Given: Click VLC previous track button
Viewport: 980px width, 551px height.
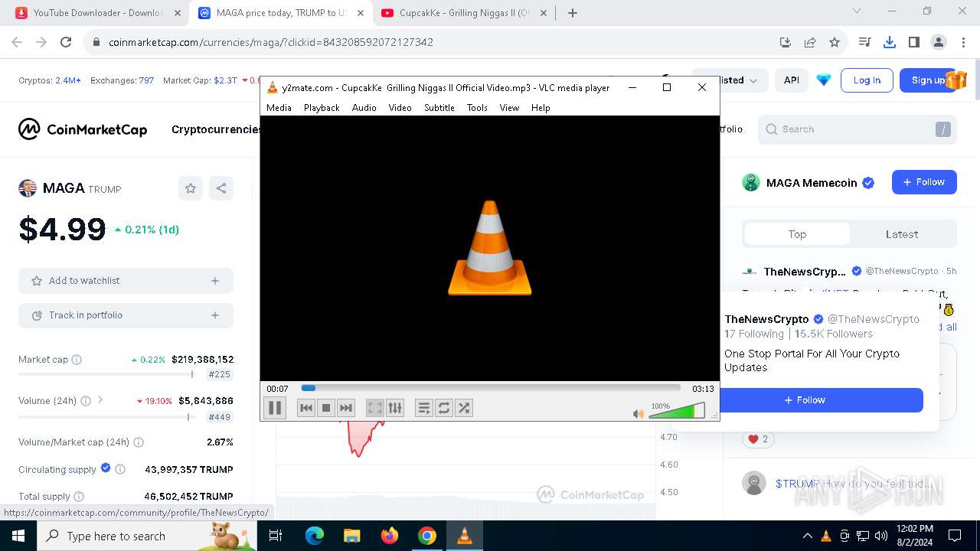Looking at the screenshot, I should point(306,408).
